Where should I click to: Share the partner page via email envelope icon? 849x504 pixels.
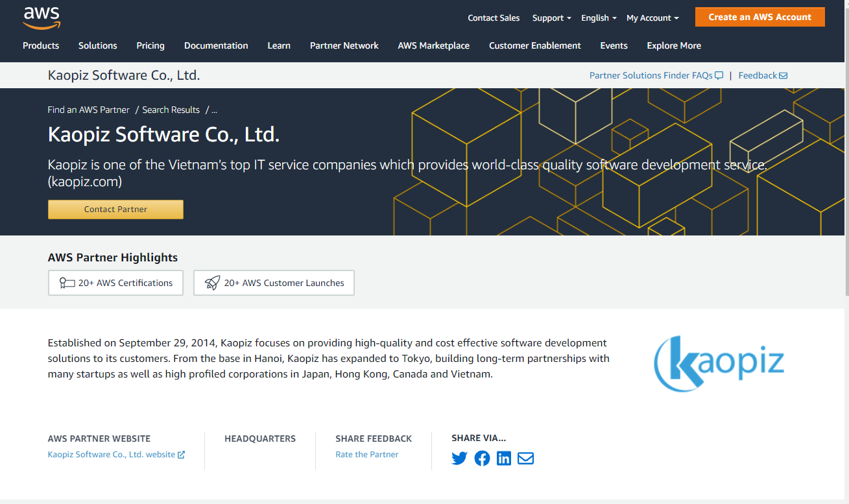point(525,458)
